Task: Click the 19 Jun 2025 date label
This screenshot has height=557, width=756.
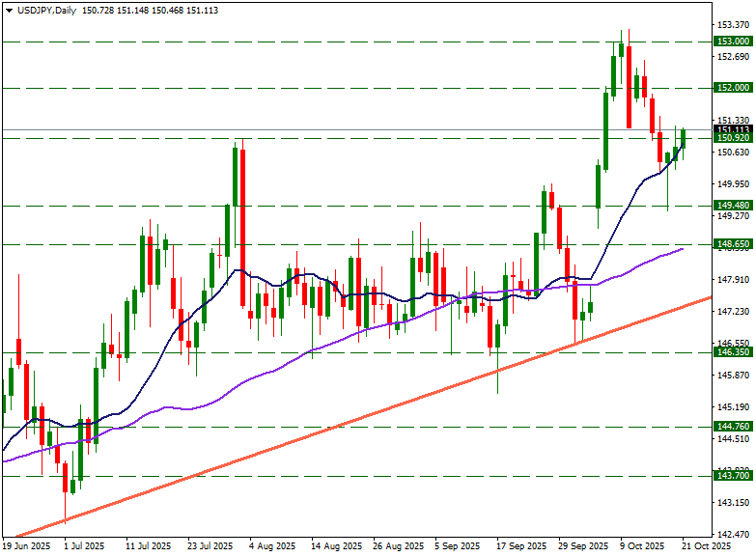Action: point(26,546)
